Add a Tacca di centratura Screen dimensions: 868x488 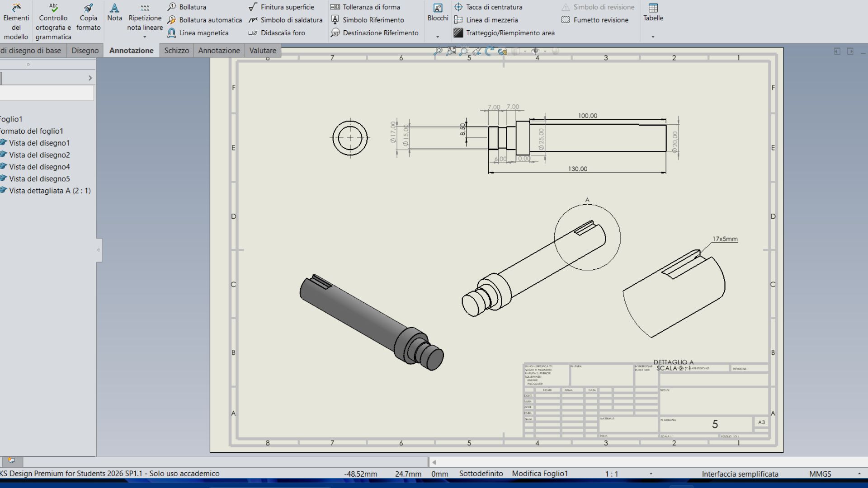(488, 7)
